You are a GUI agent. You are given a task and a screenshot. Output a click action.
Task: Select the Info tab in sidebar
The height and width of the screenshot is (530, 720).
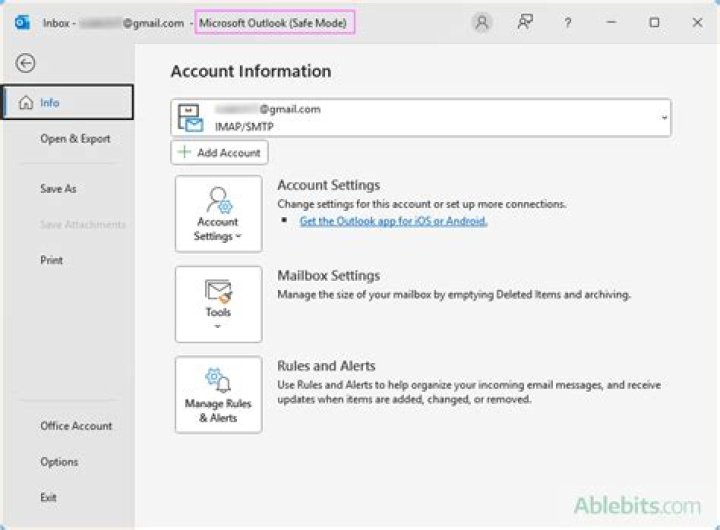pyautogui.click(x=67, y=103)
